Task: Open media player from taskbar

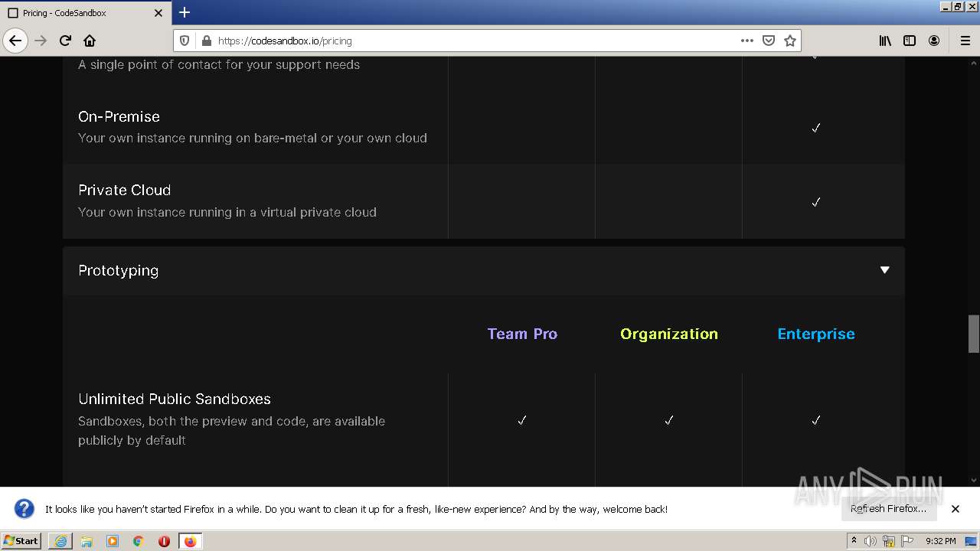Action: click(113, 541)
